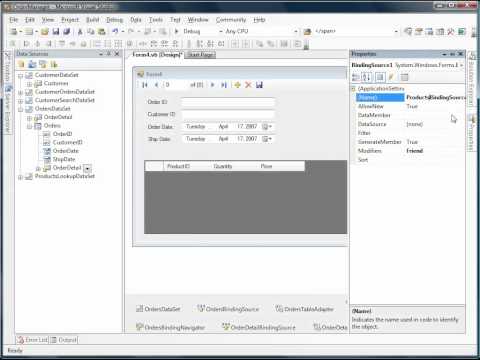The image size is (480, 360).
Task: Click the Order ID text box on the form
Action: point(228,102)
